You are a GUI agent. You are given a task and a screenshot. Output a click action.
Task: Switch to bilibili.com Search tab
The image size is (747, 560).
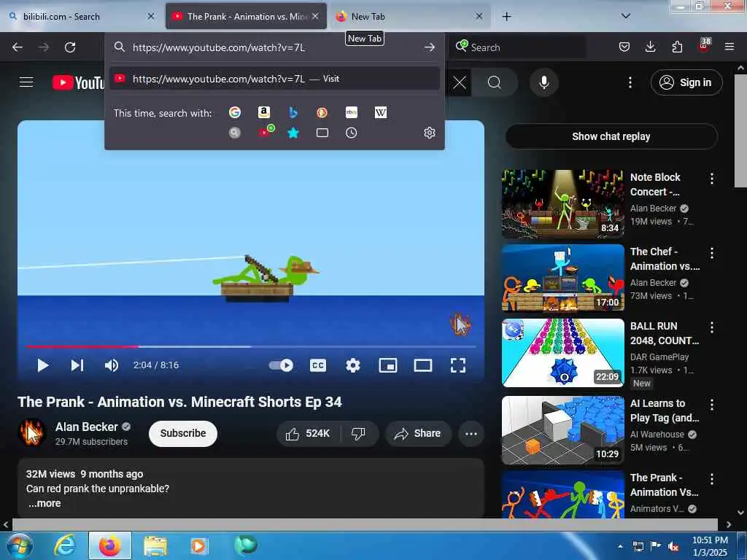(82, 16)
